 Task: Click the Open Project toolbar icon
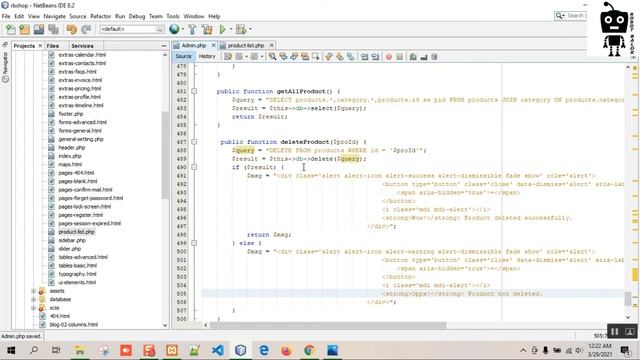[x=39, y=29]
